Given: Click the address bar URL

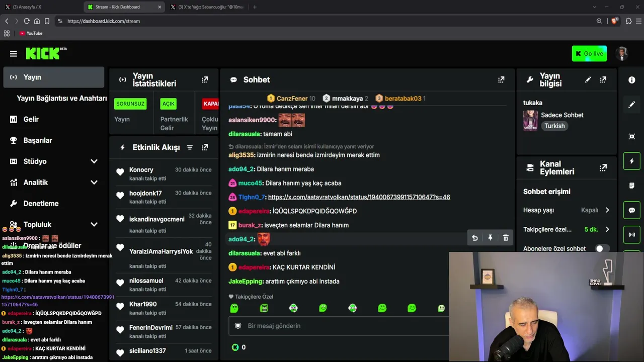Looking at the screenshot, I should [104, 21].
